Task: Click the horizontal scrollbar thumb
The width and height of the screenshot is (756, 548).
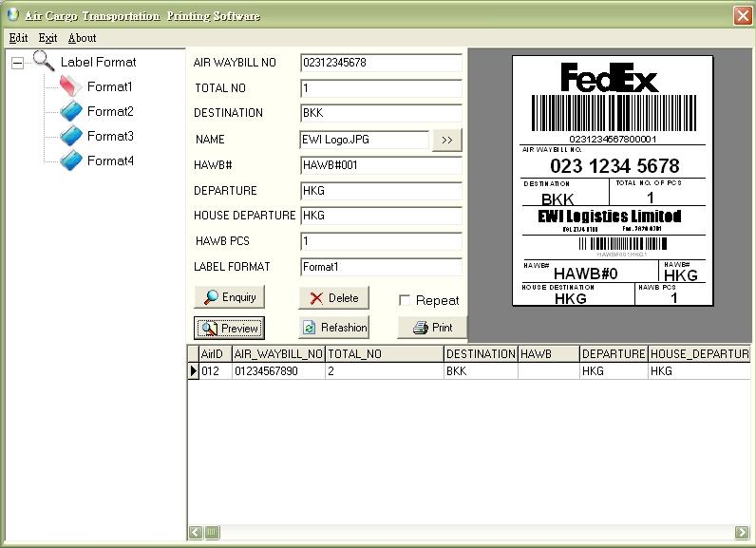Action: coord(212,532)
